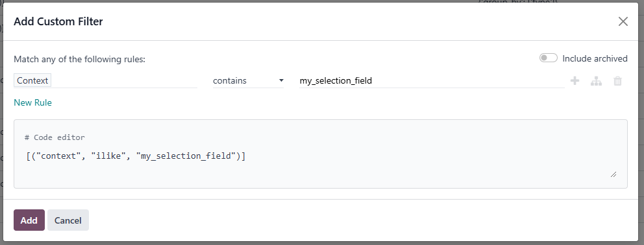The image size is (644, 245).
Task: Grab the code editor resize handle
Action: coord(613,174)
